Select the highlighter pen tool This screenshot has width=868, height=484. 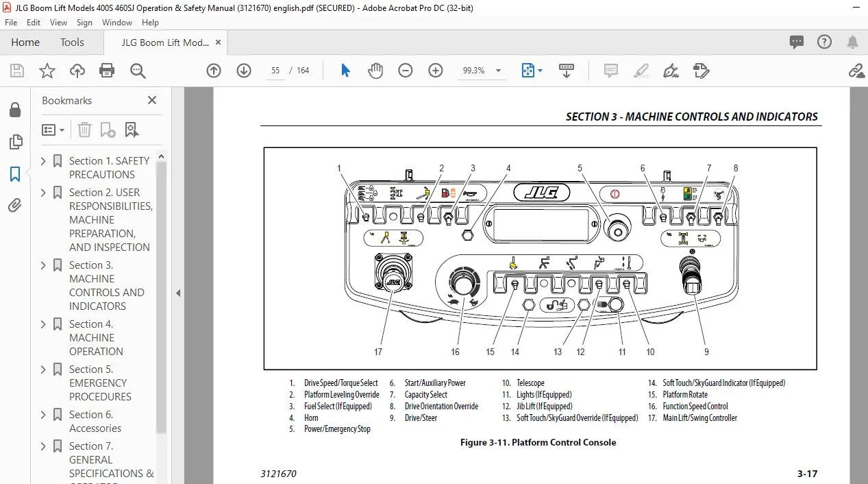[641, 71]
